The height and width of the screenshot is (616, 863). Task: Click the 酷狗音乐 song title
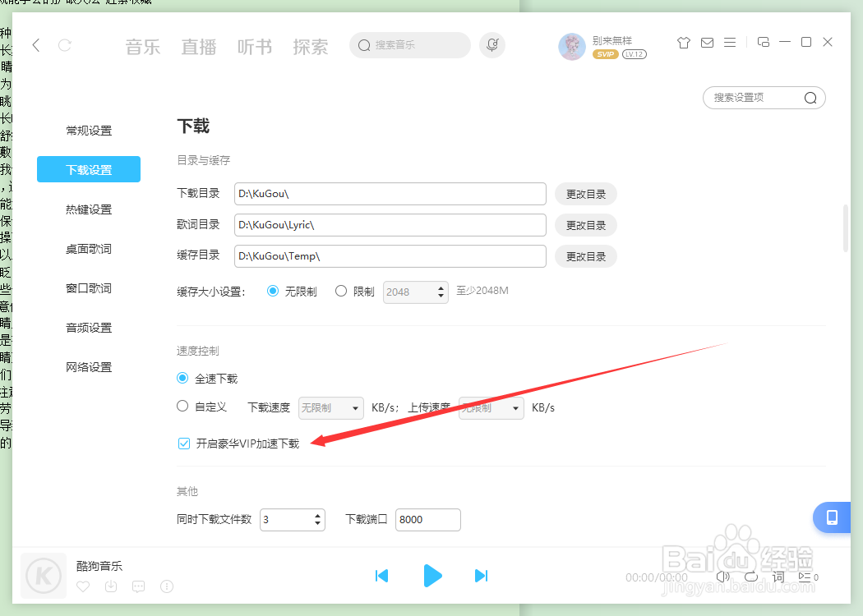[x=99, y=566]
